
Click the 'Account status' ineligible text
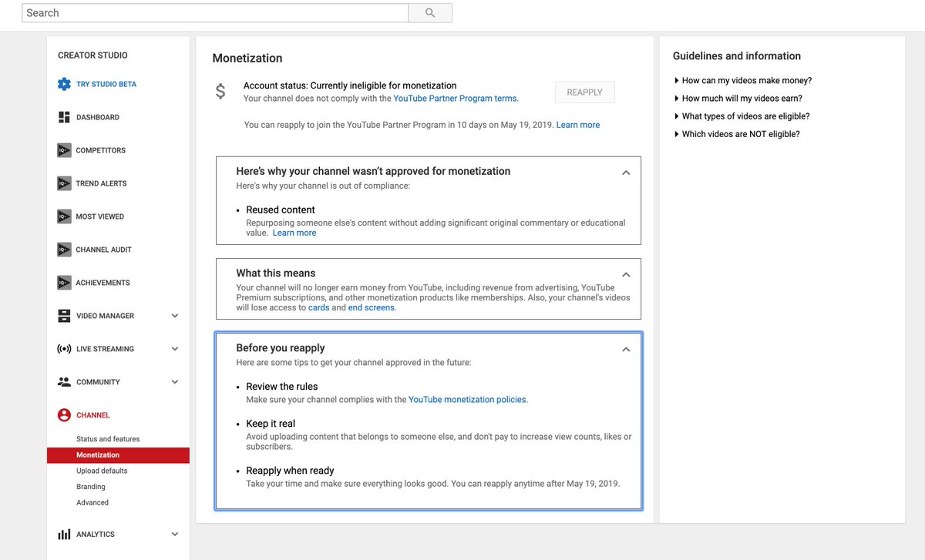(x=350, y=86)
